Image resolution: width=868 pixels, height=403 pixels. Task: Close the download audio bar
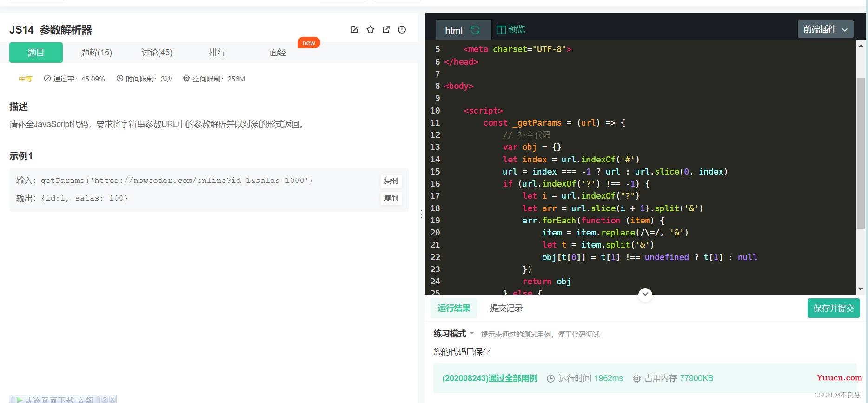pyautogui.click(x=112, y=400)
